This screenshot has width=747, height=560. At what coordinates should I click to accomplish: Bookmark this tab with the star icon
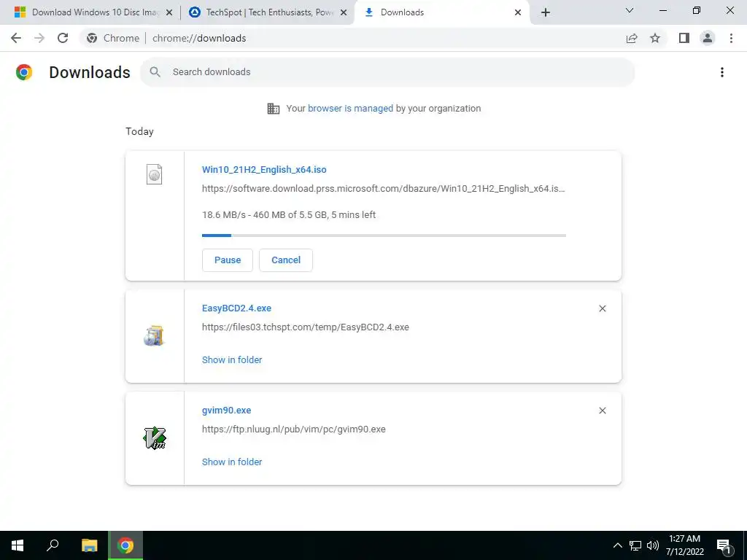click(655, 38)
